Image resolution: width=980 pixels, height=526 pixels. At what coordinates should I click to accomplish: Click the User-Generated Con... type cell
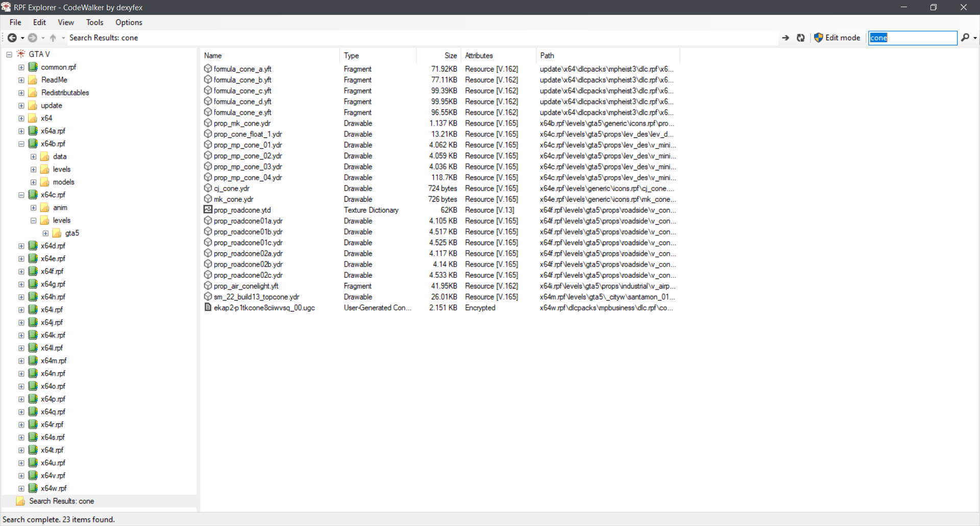377,307
